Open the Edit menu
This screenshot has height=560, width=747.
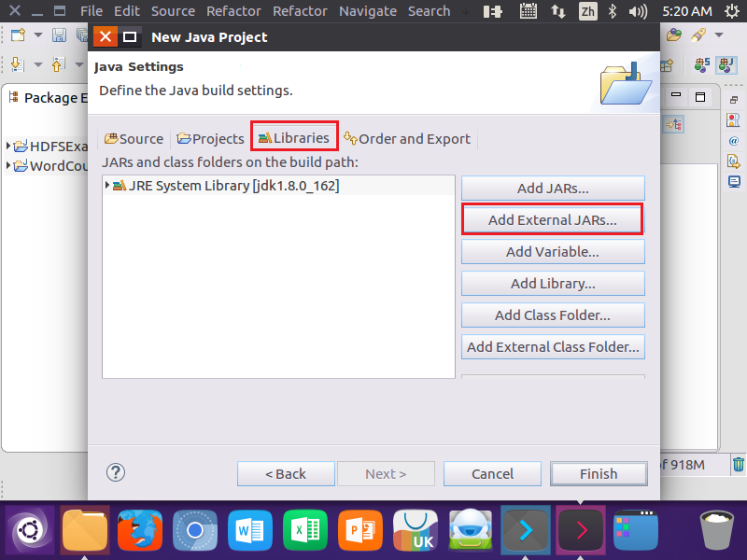(x=127, y=11)
